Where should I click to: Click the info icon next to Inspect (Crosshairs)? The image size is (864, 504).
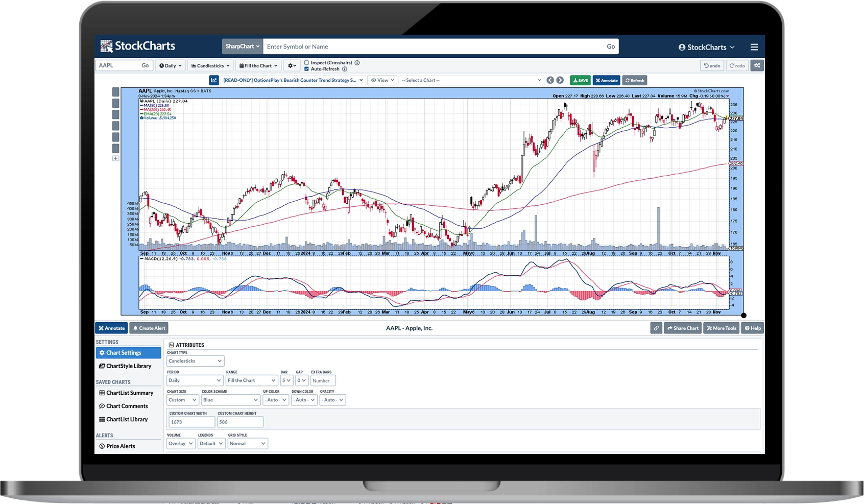point(357,63)
